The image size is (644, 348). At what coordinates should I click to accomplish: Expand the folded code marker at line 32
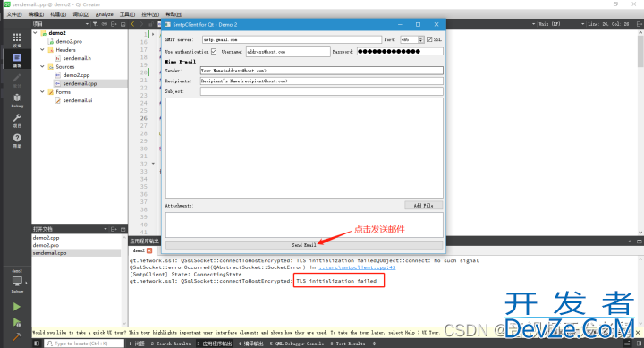point(153,164)
